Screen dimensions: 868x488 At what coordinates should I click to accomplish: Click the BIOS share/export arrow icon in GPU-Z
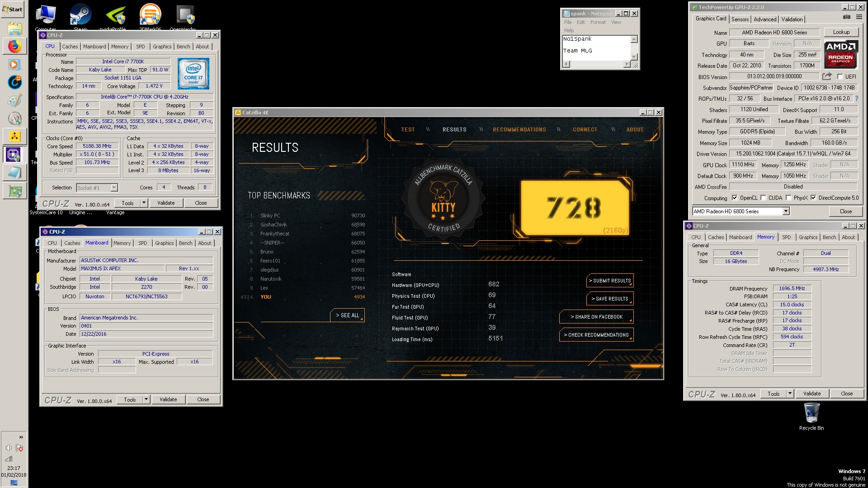827,76
